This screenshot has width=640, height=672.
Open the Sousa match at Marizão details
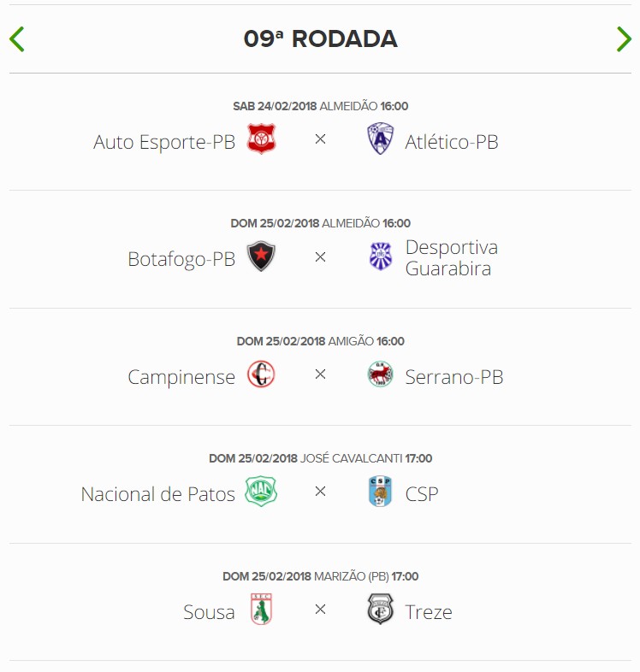(321, 576)
